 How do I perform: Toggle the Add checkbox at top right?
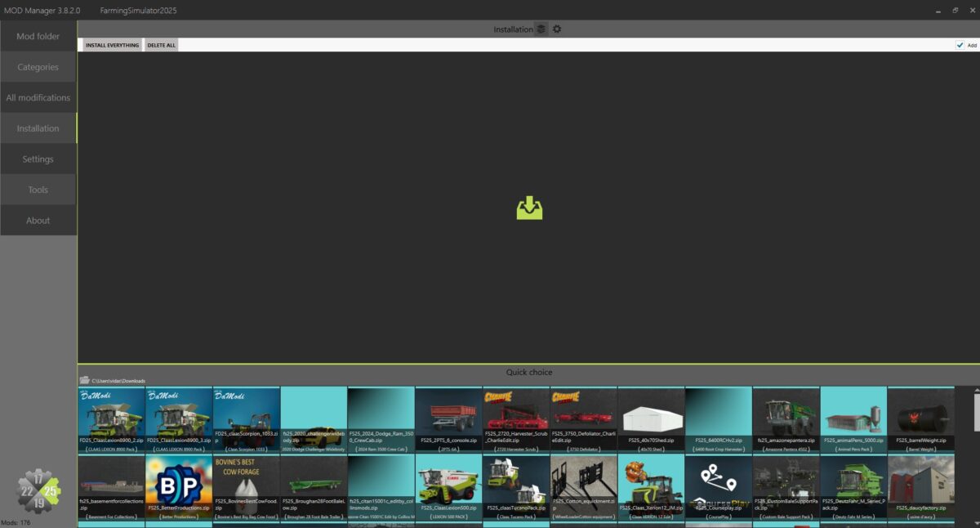tap(960, 45)
